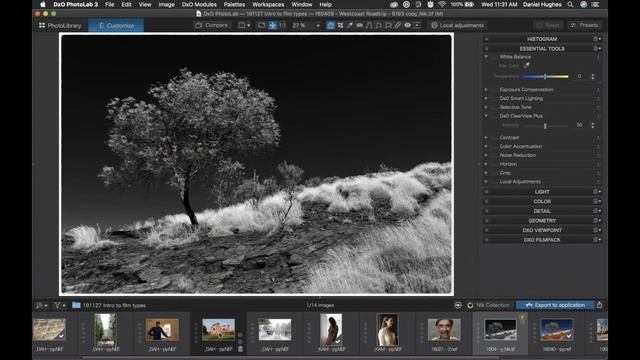Click the share icon beside Export
This screenshot has width=640, height=360.
[x=599, y=305]
